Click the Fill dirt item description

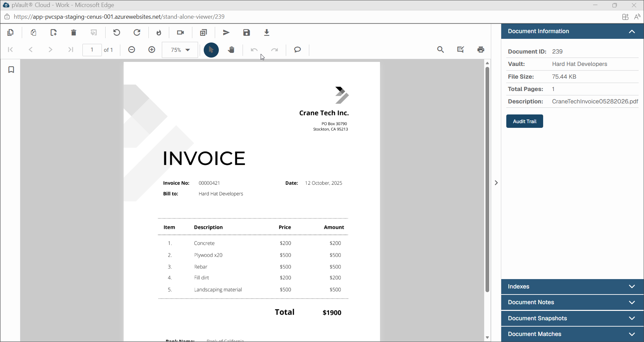(x=202, y=278)
